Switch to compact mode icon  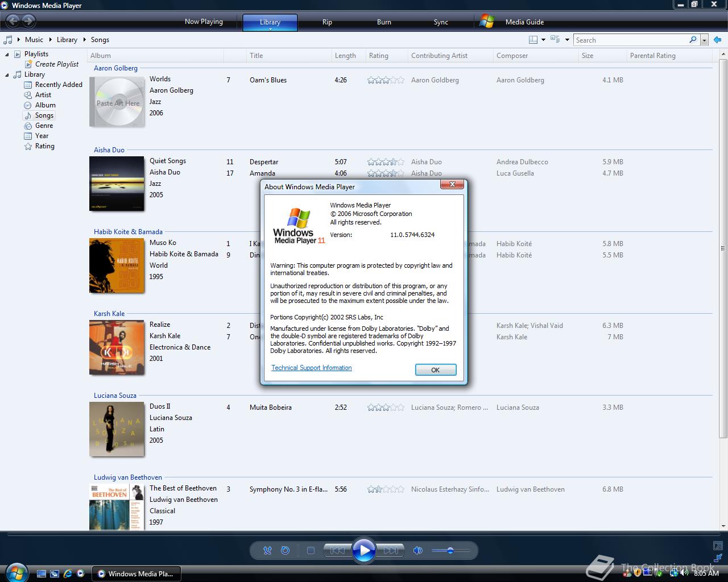(718, 558)
